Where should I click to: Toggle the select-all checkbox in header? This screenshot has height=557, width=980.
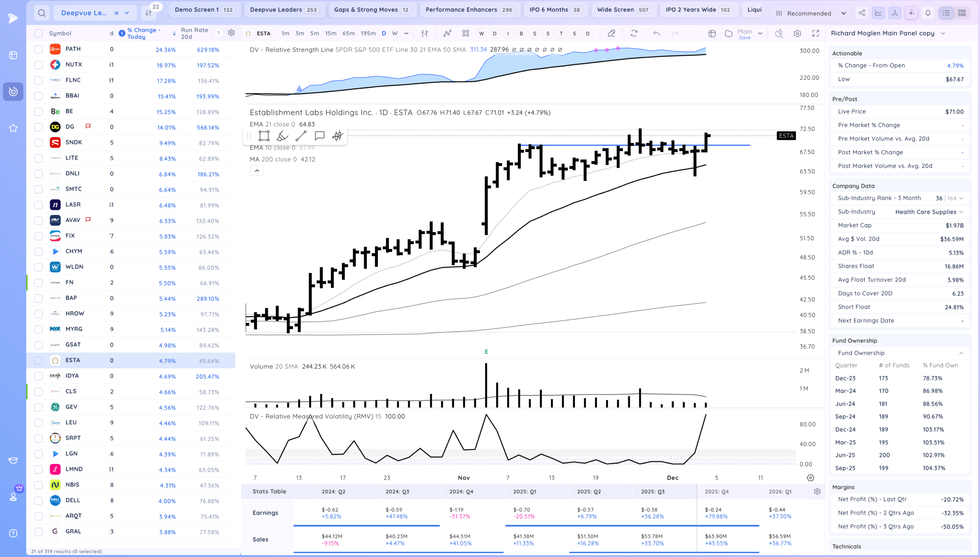coord(38,33)
